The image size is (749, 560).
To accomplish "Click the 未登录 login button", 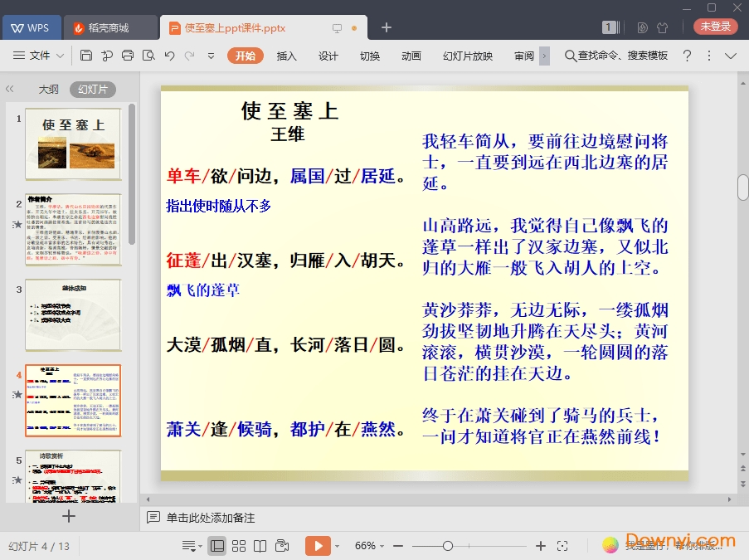I will pos(715,27).
